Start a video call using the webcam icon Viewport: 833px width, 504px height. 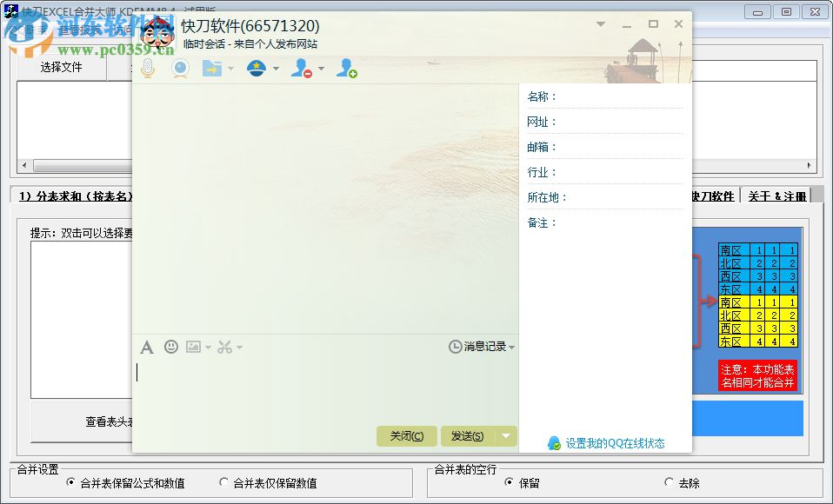pyautogui.click(x=180, y=69)
